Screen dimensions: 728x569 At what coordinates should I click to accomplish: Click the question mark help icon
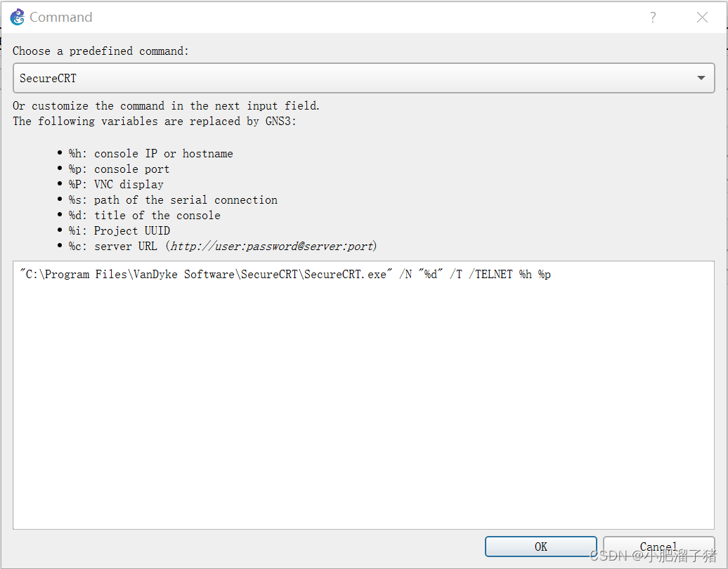pyautogui.click(x=653, y=18)
